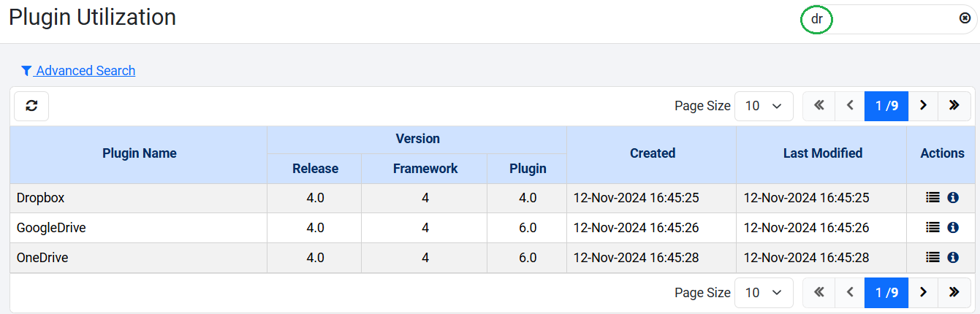
Task: Jump to last page in top pagination
Action: pos(954,106)
